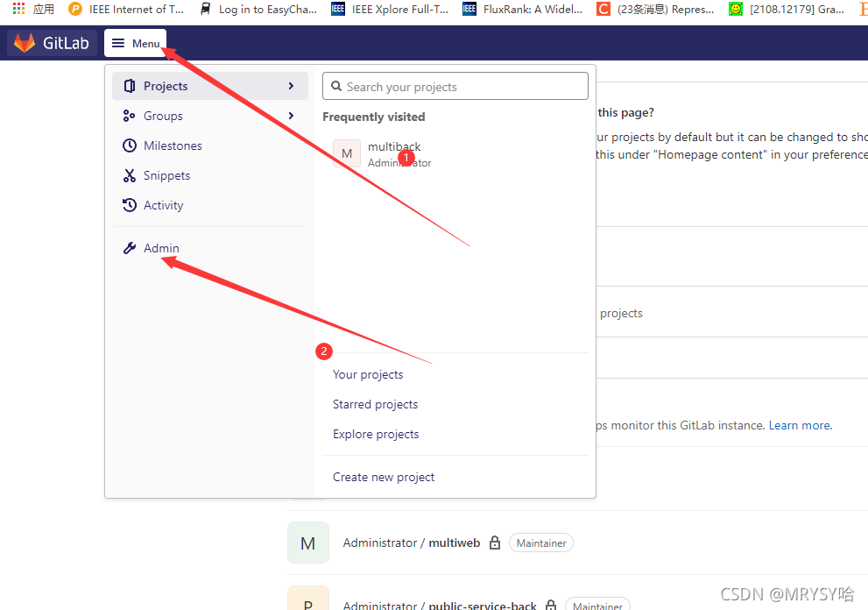Expand the Groups submenu chevron
Viewport: 868px width, 610px height.
(291, 116)
